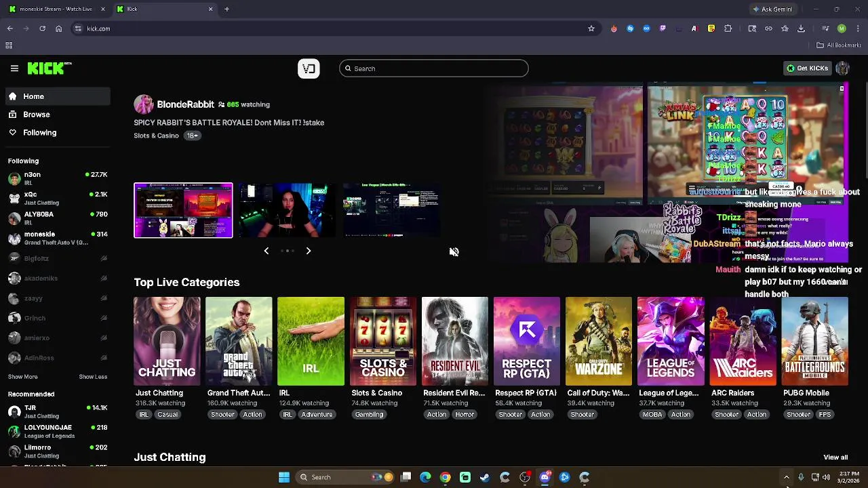The width and height of the screenshot is (868, 488).
Task: Click the MOBA tag under League of Legends
Action: tap(652, 414)
